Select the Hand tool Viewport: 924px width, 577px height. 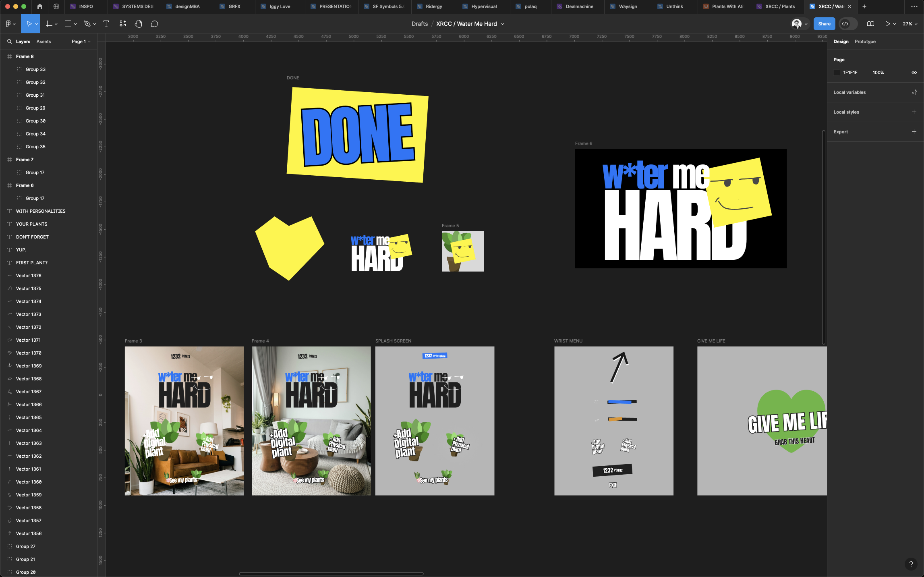click(138, 24)
